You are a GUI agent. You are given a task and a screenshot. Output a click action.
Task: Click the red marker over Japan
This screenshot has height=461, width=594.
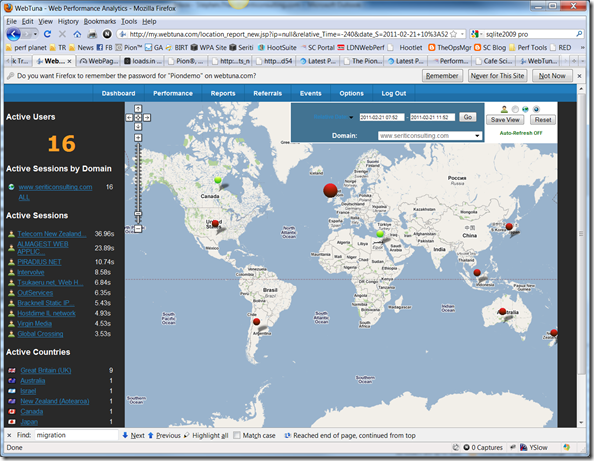click(x=510, y=227)
